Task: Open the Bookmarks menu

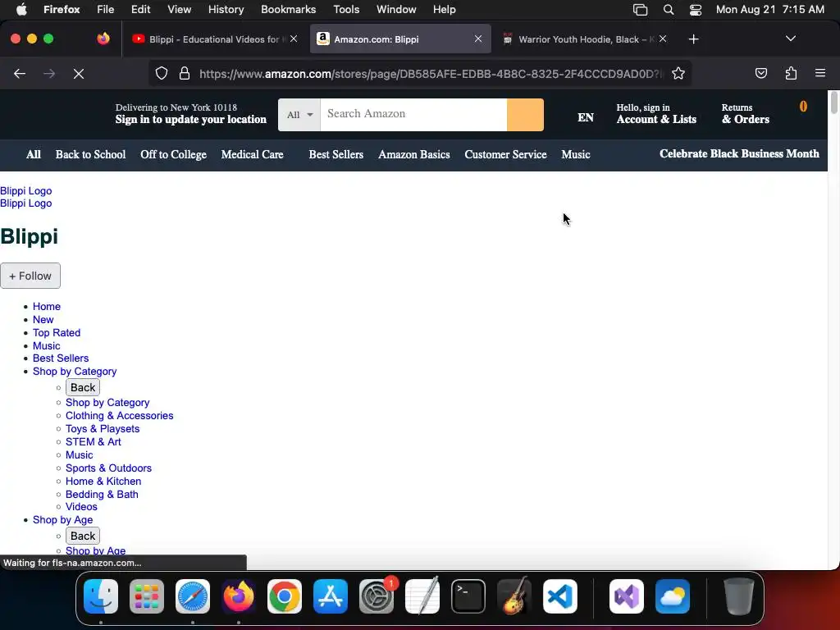Action: click(288, 9)
